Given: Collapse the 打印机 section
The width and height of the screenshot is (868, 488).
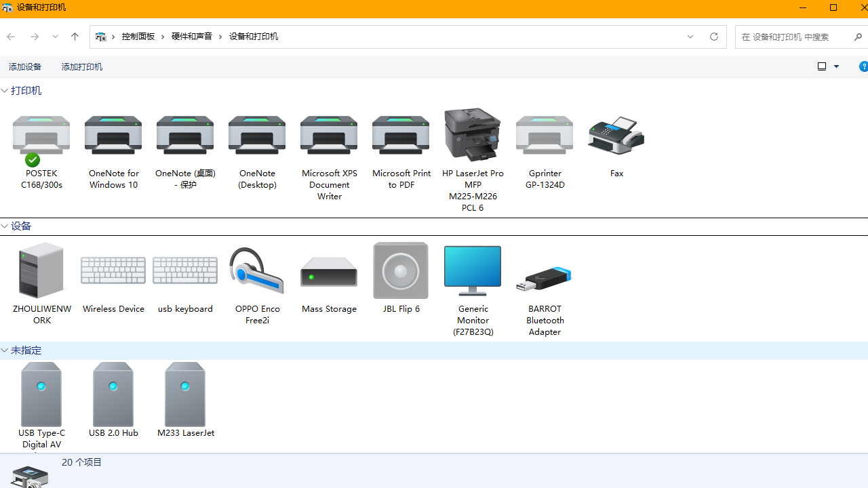Looking at the screenshot, I should [4, 91].
